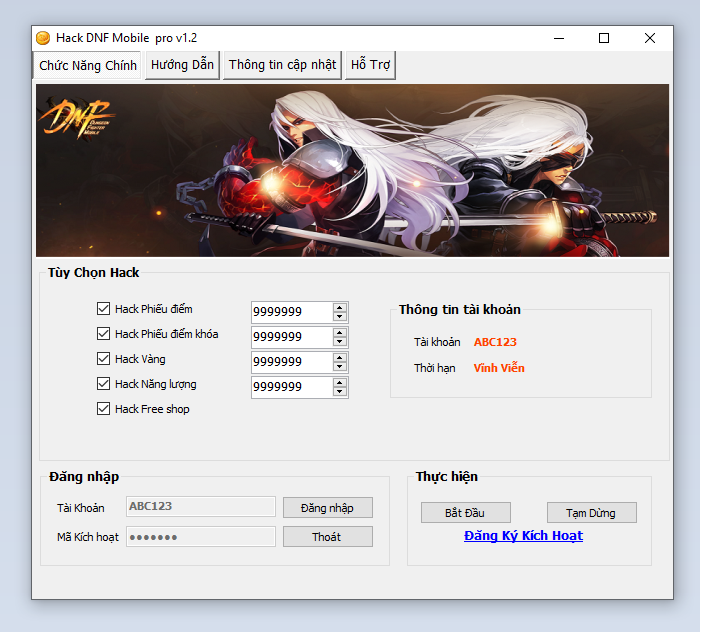This screenshot has height=632, width=701.
Task: Click the Tạm Dừng button
Action: pyautogui.click(x=591, y=513)
